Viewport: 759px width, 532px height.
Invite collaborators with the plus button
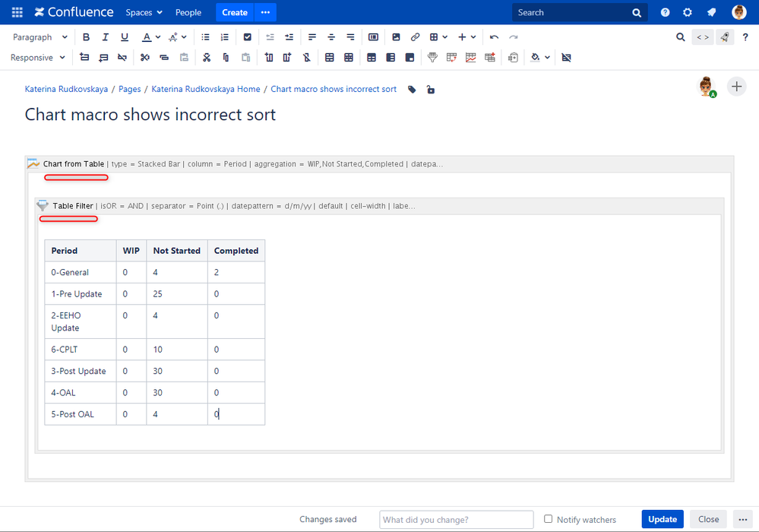(736, 87)
